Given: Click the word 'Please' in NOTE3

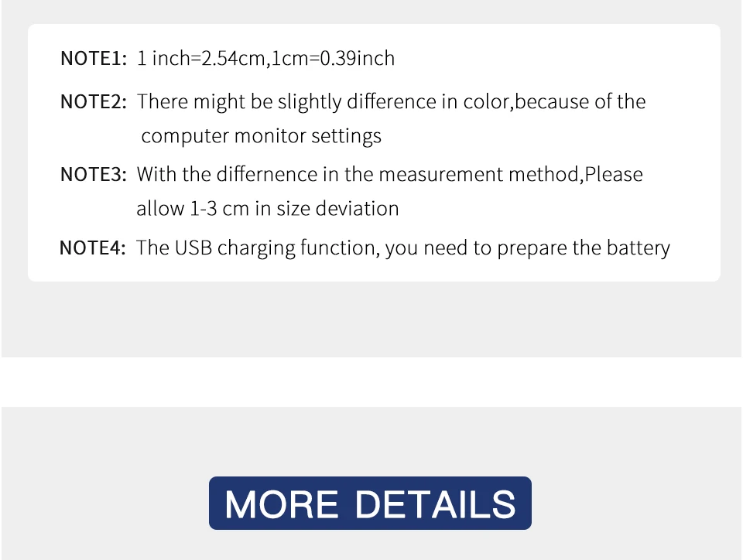Looking at the screenshot, I should [x=614, y=174].
